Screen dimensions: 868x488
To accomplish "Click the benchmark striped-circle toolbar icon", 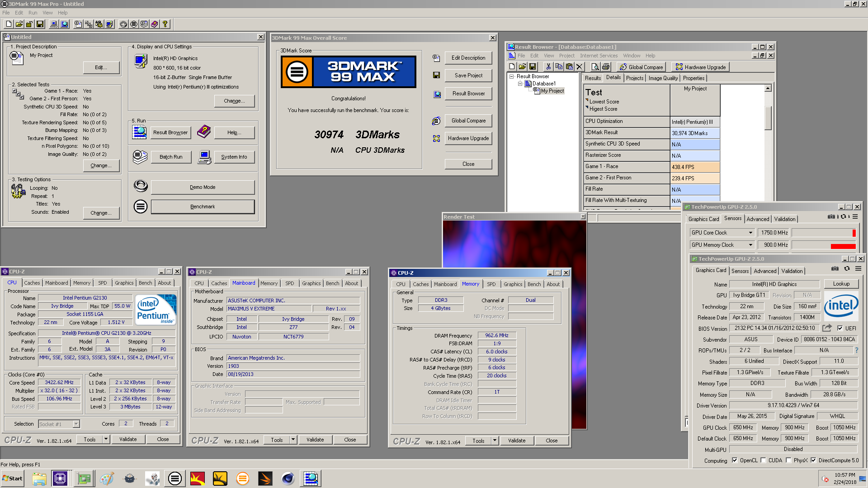I will [134, 24].
